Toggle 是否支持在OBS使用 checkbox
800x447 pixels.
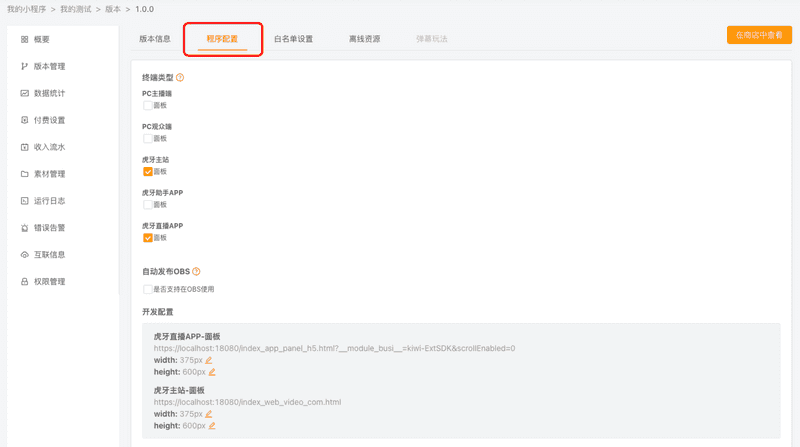(148, 289)
